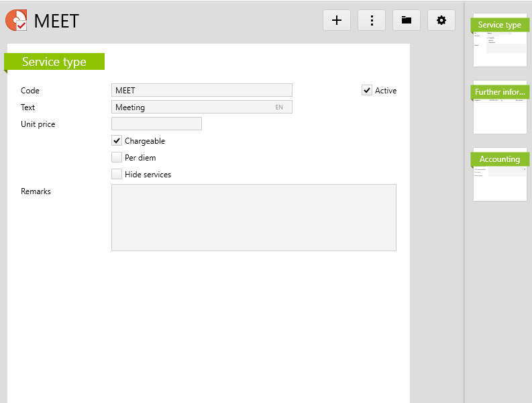Viewport: 532px width, 403px height.
Task: Open settings with the gear icon
Action: (x=441, y=20)
